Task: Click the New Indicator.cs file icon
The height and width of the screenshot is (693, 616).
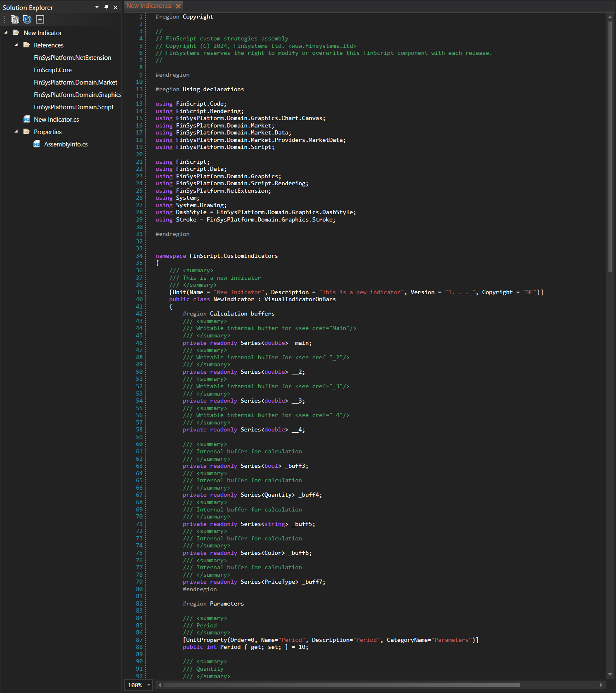Action: pyautogui.click(x=27, y=120)
